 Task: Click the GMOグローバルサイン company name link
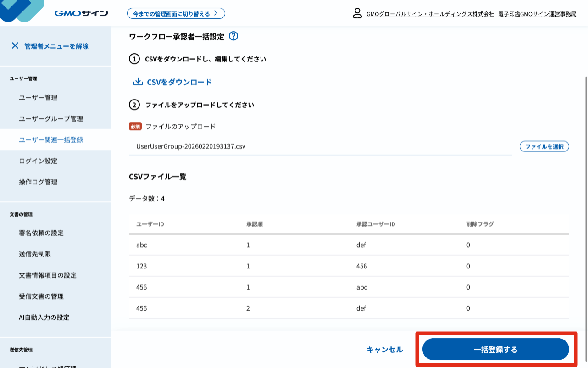coord(430,14)
